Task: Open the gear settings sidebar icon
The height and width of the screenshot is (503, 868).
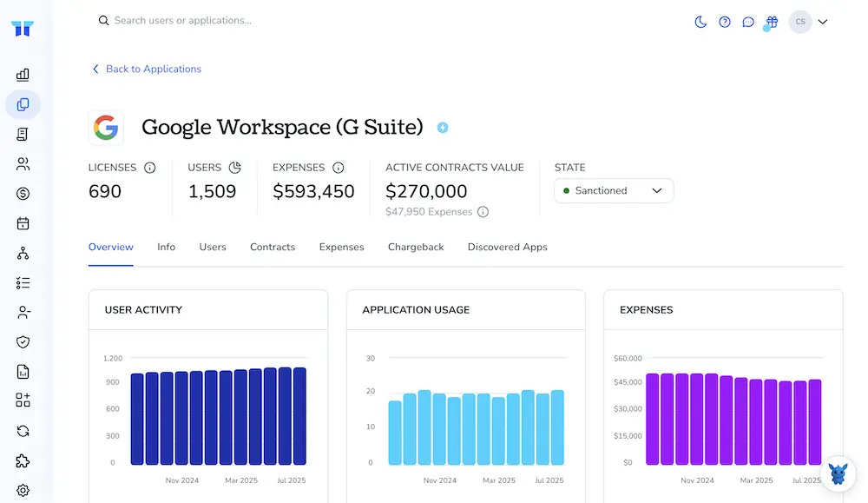Action: coord(23,490)
